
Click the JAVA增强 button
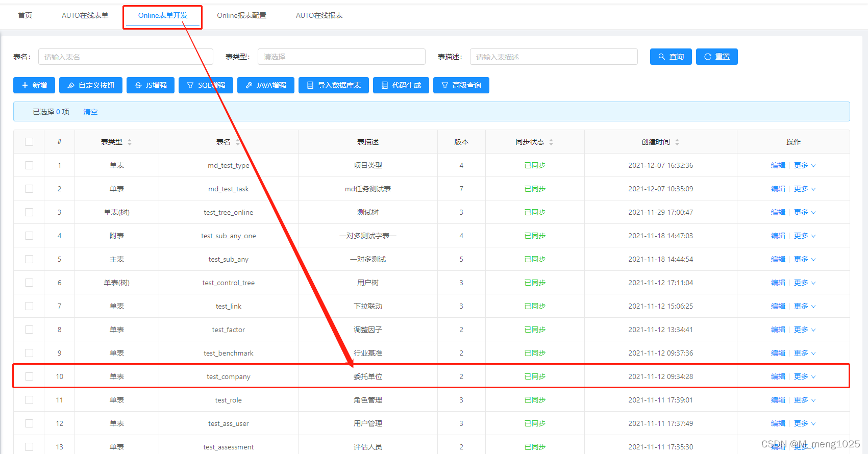click(x=266, y=85)
